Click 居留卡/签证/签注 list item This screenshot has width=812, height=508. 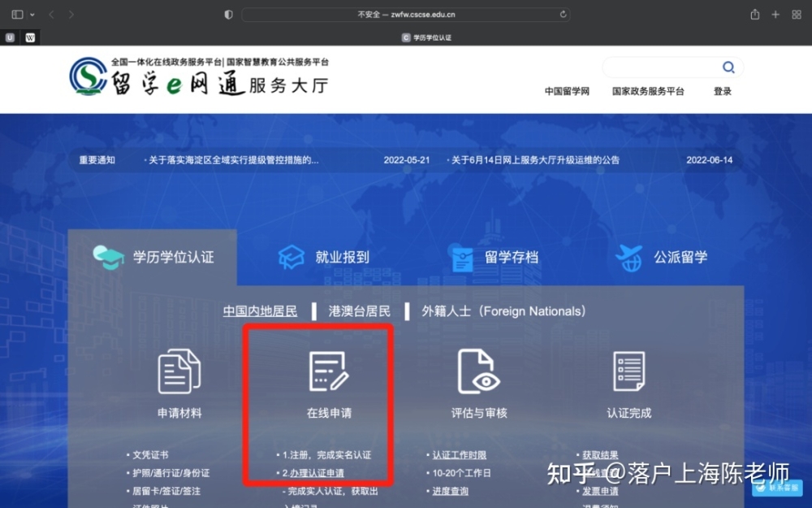(166, 491)
